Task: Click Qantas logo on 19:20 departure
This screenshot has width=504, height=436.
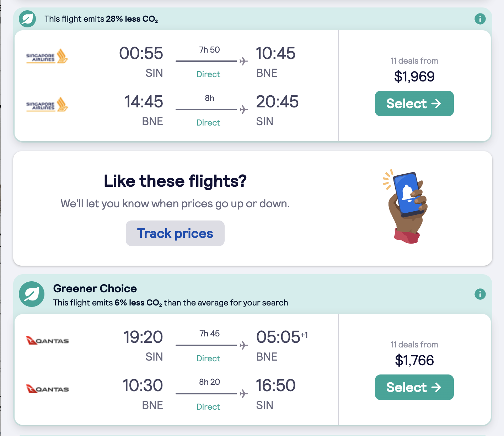Action: coord(47,340)
